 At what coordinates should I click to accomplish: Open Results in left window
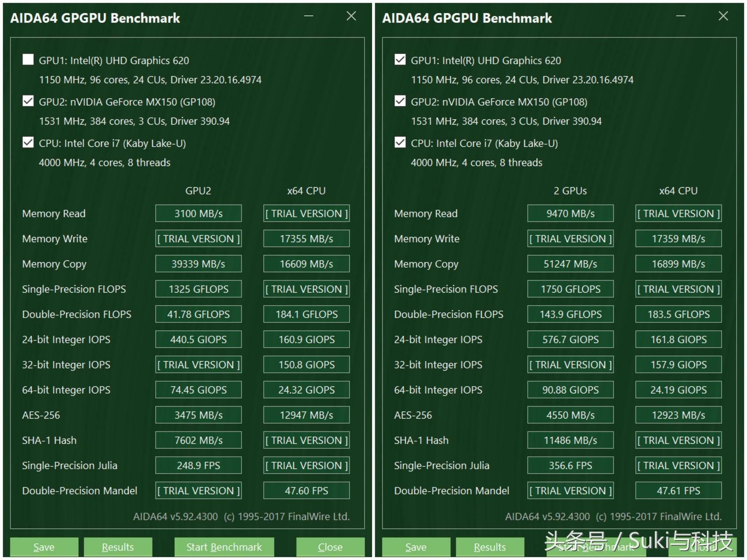(x=118, y=547)
